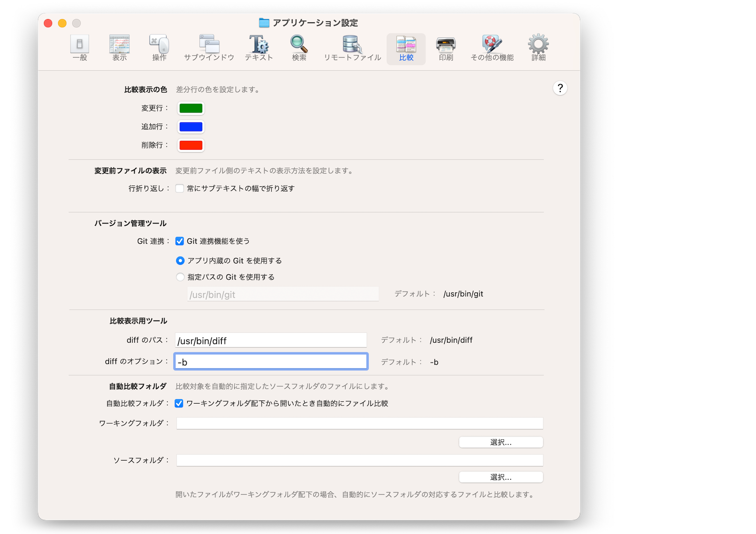Switch to the サブウインドウ settings pane
The height and width of the screenshot is (534, 756).
pyautogui.click(x=209, y=48)
